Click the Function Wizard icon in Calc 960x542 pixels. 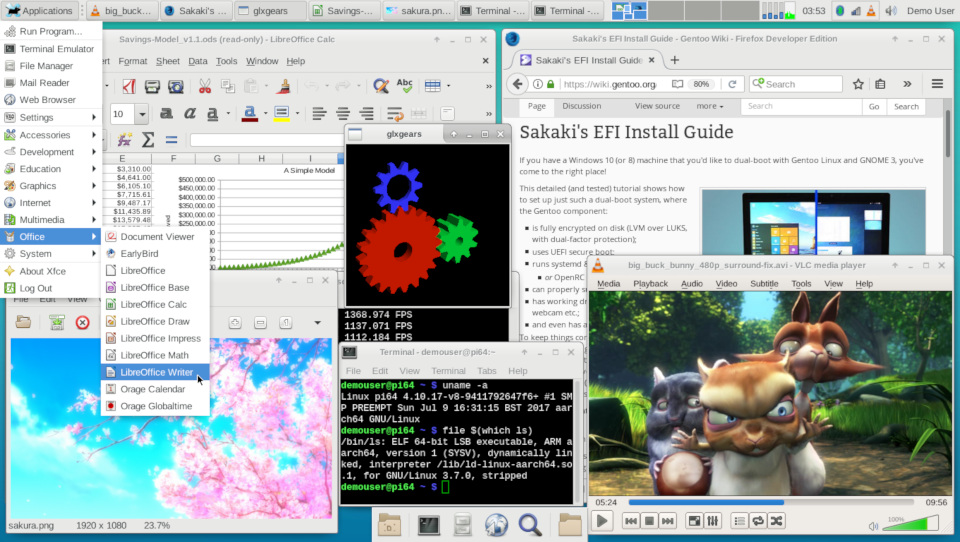tap(125, 140)
